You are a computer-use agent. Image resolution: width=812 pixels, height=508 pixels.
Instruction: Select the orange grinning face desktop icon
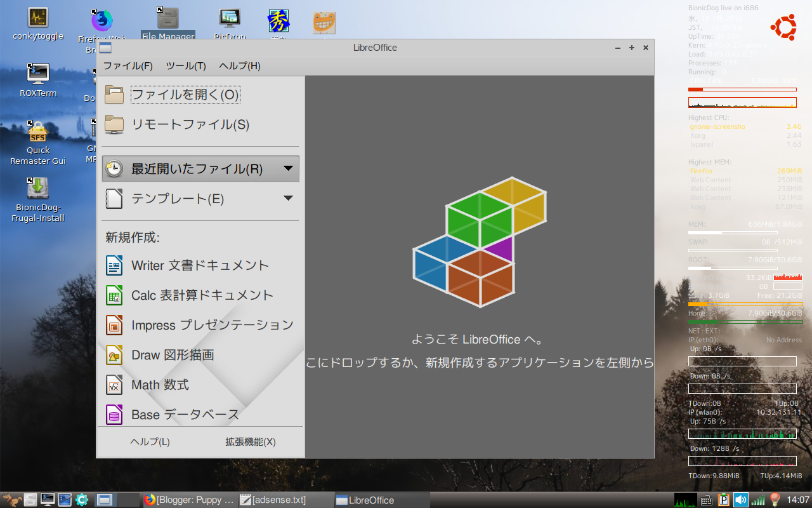coord(324,23)
